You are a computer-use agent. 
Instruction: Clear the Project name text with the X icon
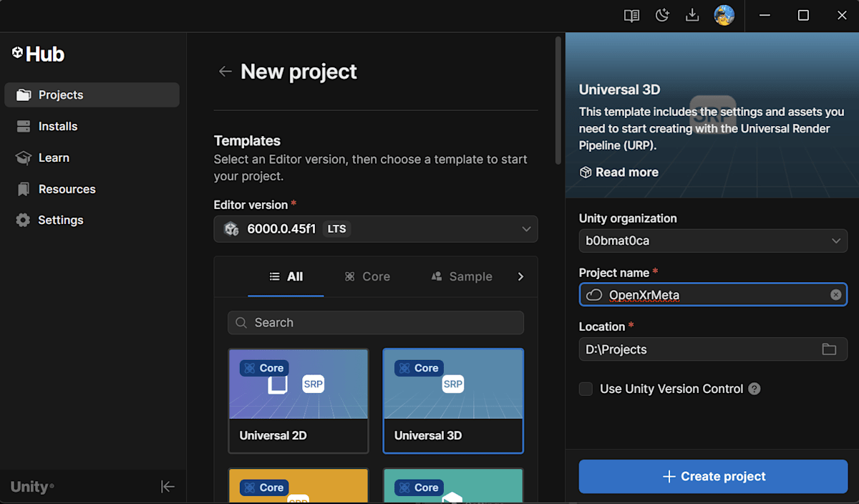[x=835, y=295]
